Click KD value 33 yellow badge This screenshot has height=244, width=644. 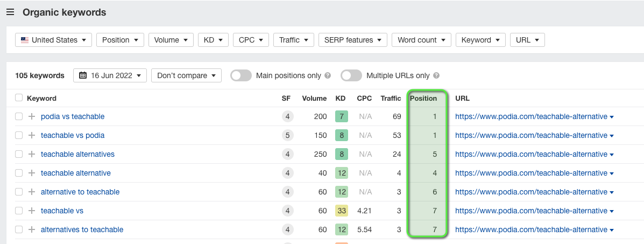click(342, 211)
